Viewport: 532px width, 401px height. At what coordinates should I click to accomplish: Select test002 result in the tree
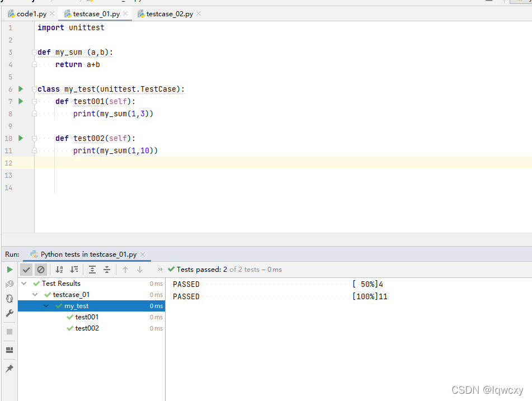click(87, 328)
